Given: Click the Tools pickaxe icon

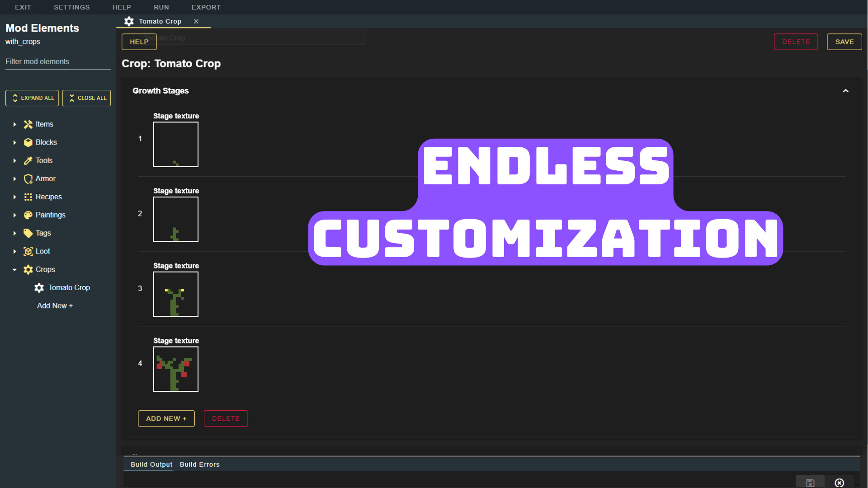Looking at the screenshot, I should [28, 160].
